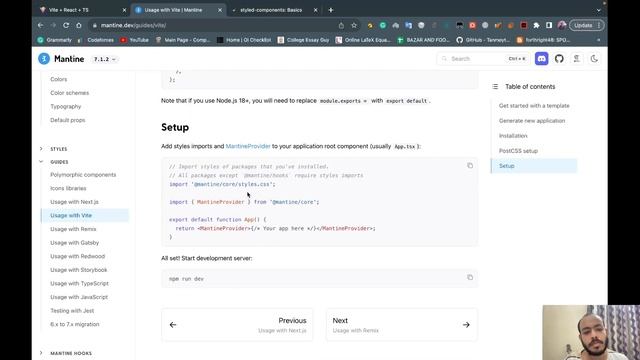The height and width of the screenshot is (360, 640).
Task: Jump to Generate new application section
Action: pos(532,121)
